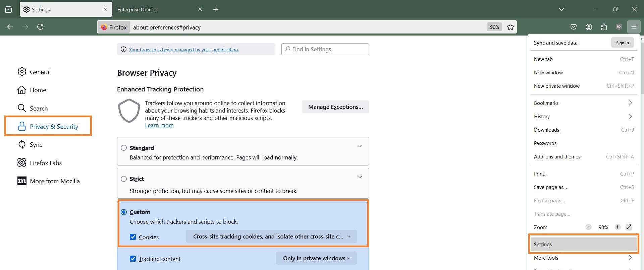
Task: Expand the More tools submenu
Action: 584,258
